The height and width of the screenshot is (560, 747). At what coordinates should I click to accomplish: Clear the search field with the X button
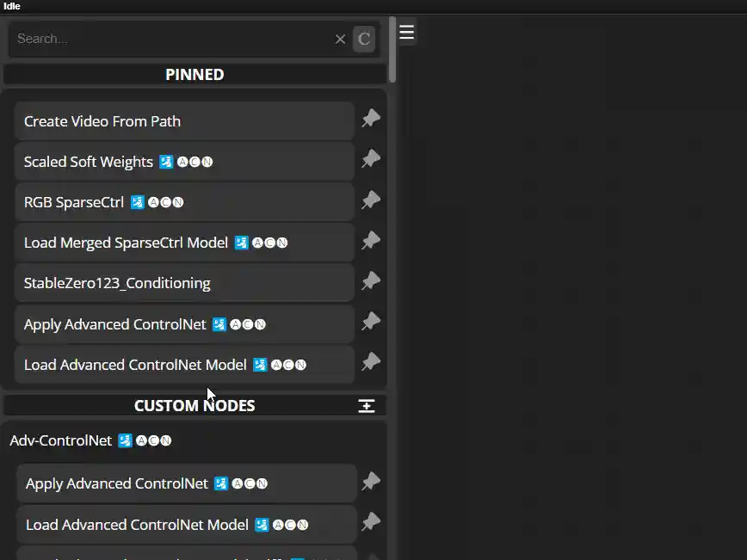point(340,39)
